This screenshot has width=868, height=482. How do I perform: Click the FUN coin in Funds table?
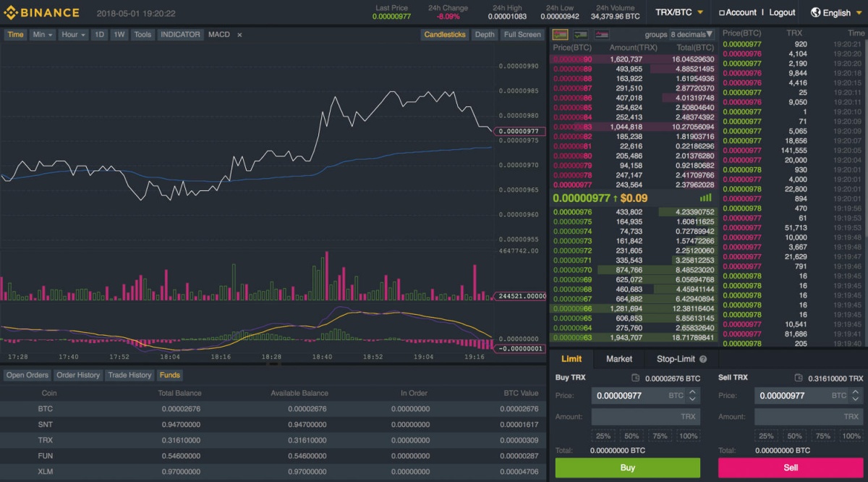coord(46,455)
